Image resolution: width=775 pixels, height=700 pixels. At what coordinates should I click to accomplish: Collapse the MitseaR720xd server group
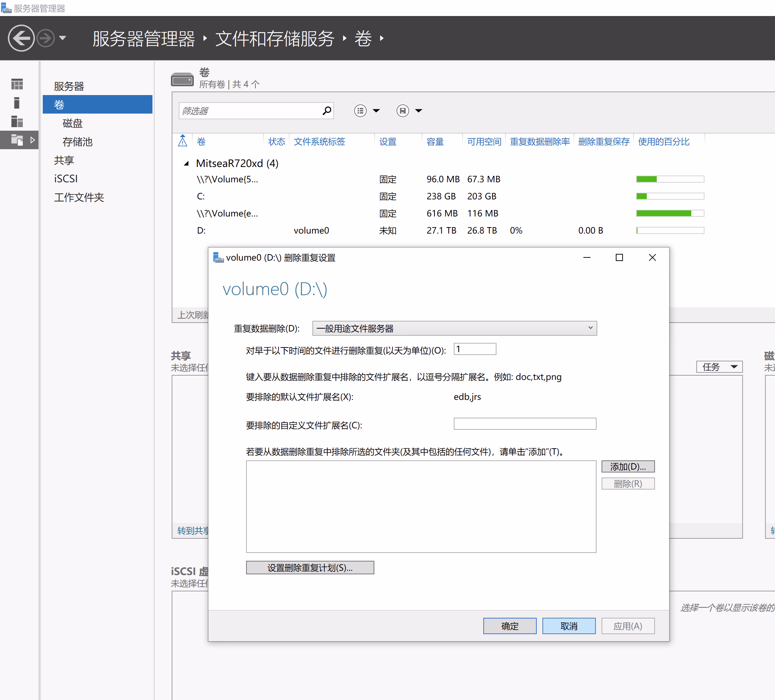(x=186, y=163)
